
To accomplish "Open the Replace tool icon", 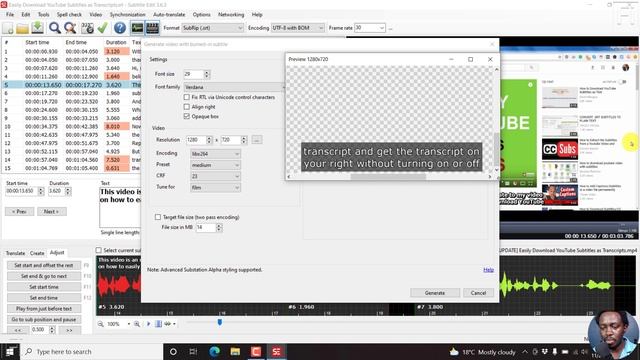I will (x=70, y=28).
